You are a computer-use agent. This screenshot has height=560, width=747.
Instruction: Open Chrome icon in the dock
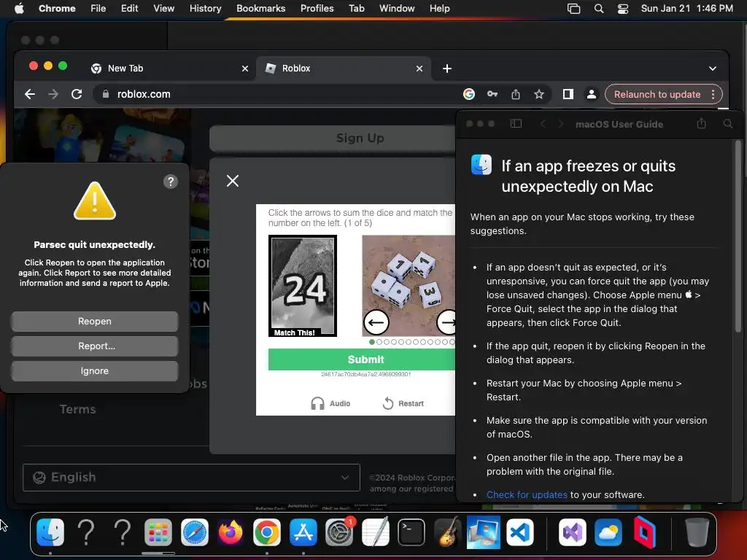[x=267, y=532]
